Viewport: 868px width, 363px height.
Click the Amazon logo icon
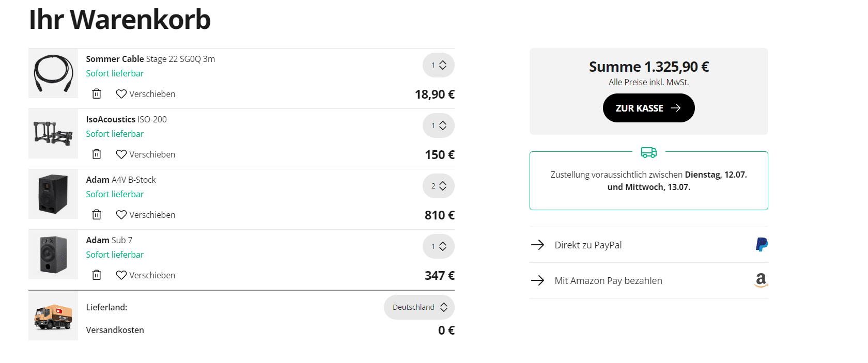(x=761, y=280)
